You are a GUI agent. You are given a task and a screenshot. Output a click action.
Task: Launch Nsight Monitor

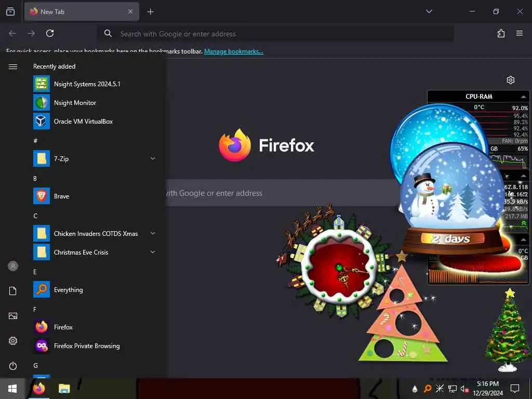coord(94,102)
